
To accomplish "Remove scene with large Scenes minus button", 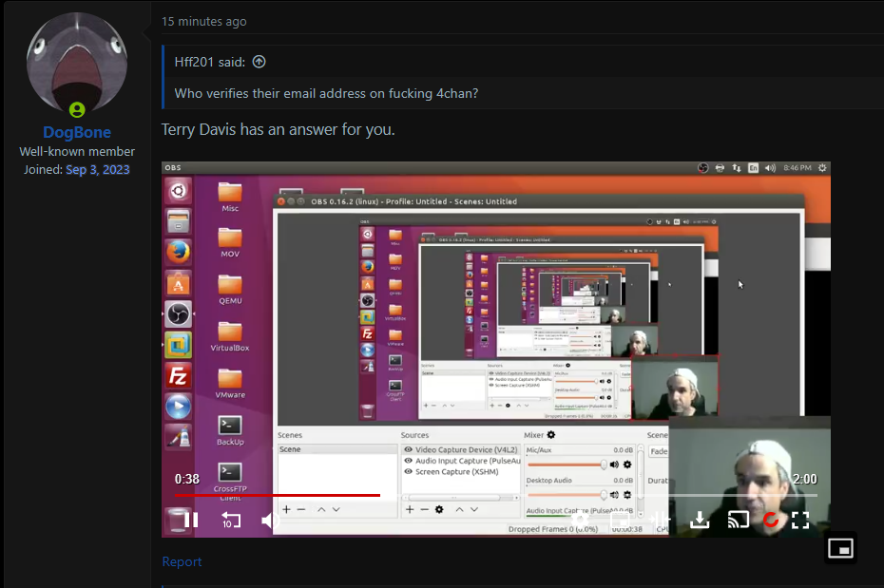I will (x=301, y=509).
